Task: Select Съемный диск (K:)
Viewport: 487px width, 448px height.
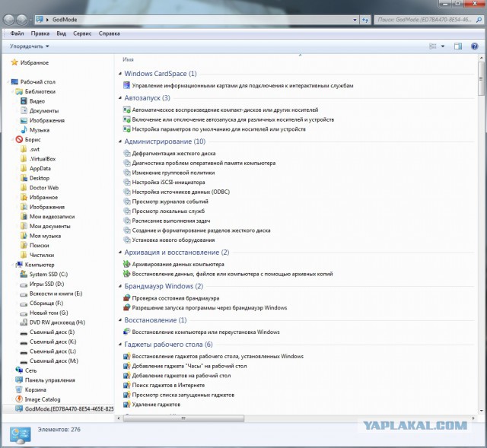Action: click(x=53, y=342)
